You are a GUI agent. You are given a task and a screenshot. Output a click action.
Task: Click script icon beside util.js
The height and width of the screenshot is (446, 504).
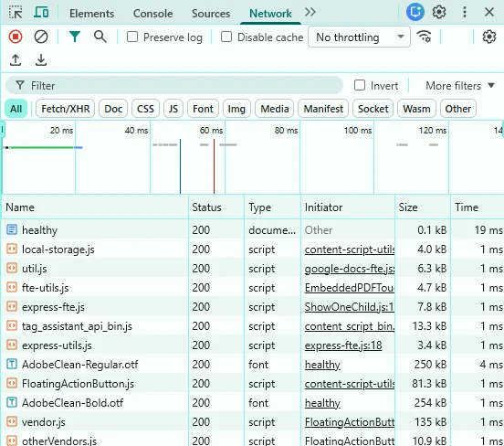12,268
